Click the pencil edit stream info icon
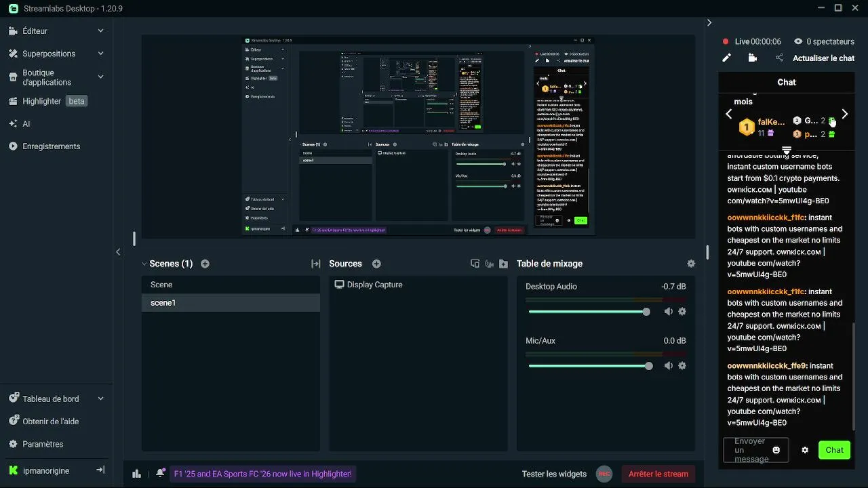Image resolution: width=868 pixels, height=488 pixels. click(x=726, y=58)
